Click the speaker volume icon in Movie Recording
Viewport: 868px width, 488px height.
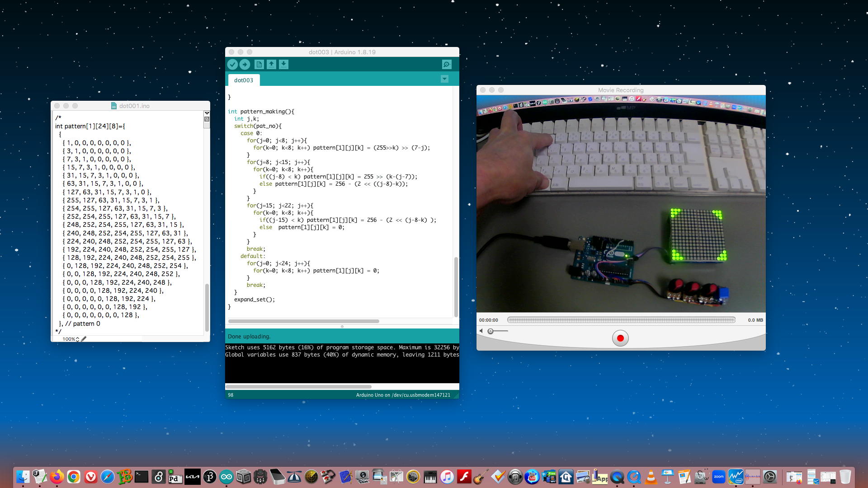click(x=481, y=331)
